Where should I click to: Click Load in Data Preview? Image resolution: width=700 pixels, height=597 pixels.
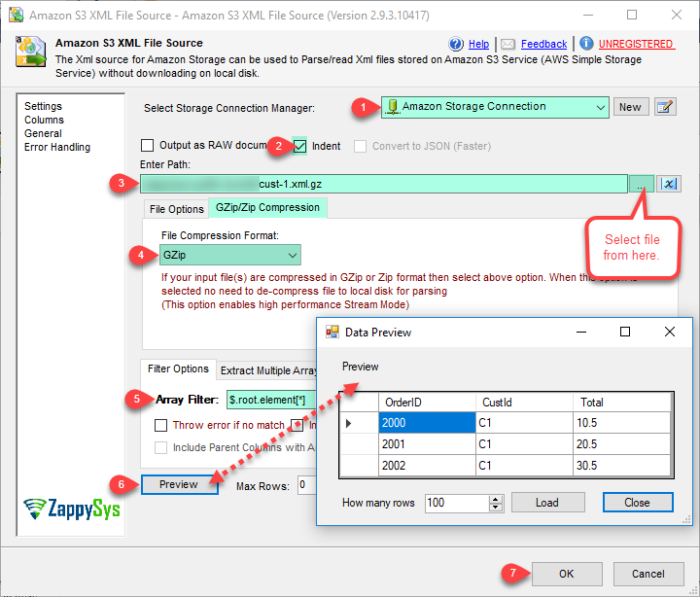click(547, 503)
